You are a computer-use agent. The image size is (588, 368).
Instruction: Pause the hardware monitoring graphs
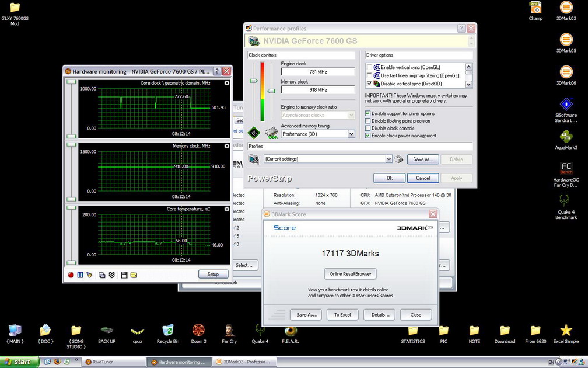click(x=80, y=275)
